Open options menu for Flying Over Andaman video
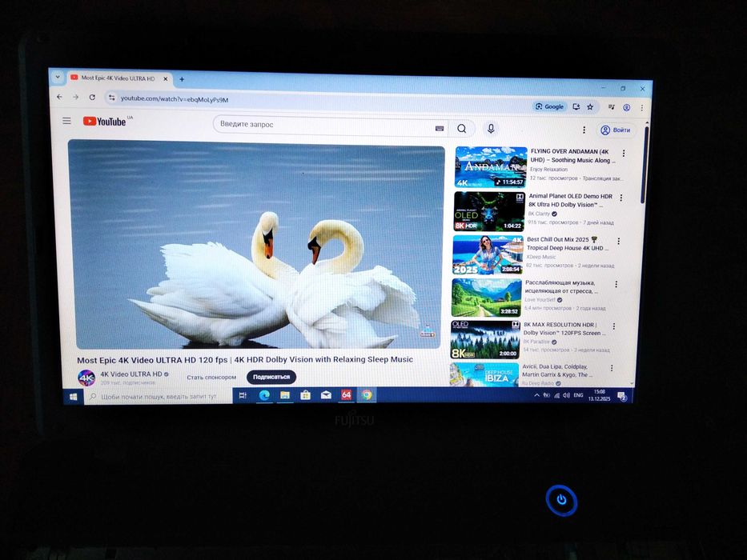Viewport: 747px width, 560px height. coord(624,154)
